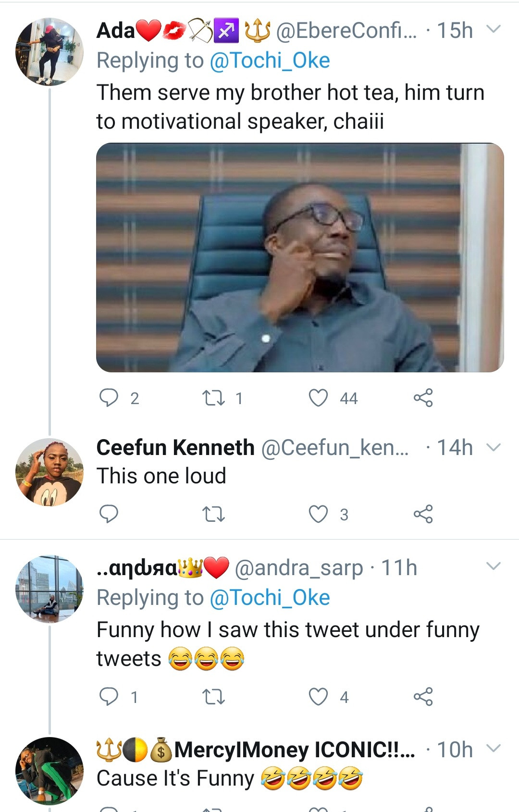Share Ceefun Kenneth's tweet

[423, 514]
